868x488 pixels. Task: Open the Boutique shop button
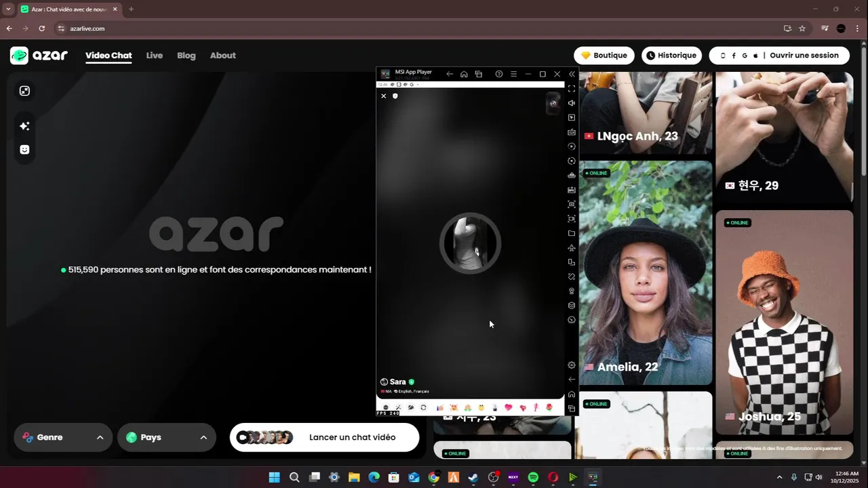pyautogui.click(x=604, y=56)
